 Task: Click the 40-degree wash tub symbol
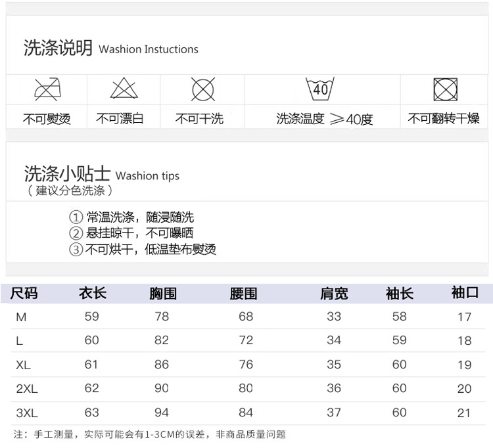320,89
